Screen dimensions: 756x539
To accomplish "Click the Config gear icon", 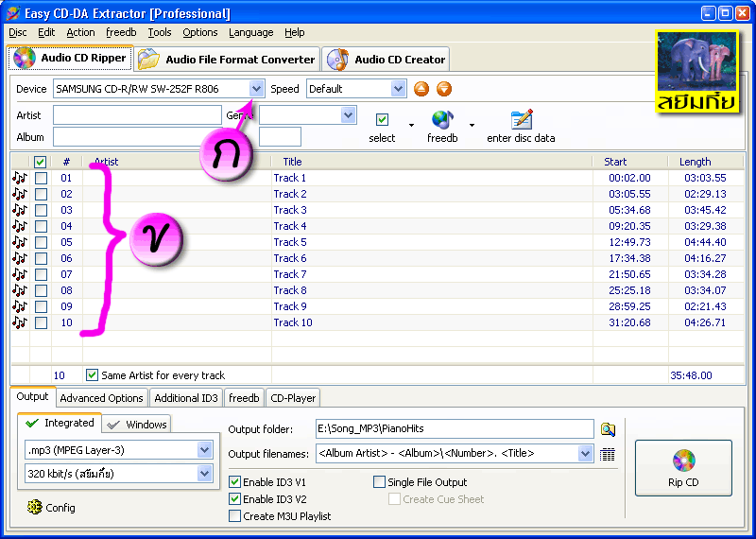I will pos(35,507).
